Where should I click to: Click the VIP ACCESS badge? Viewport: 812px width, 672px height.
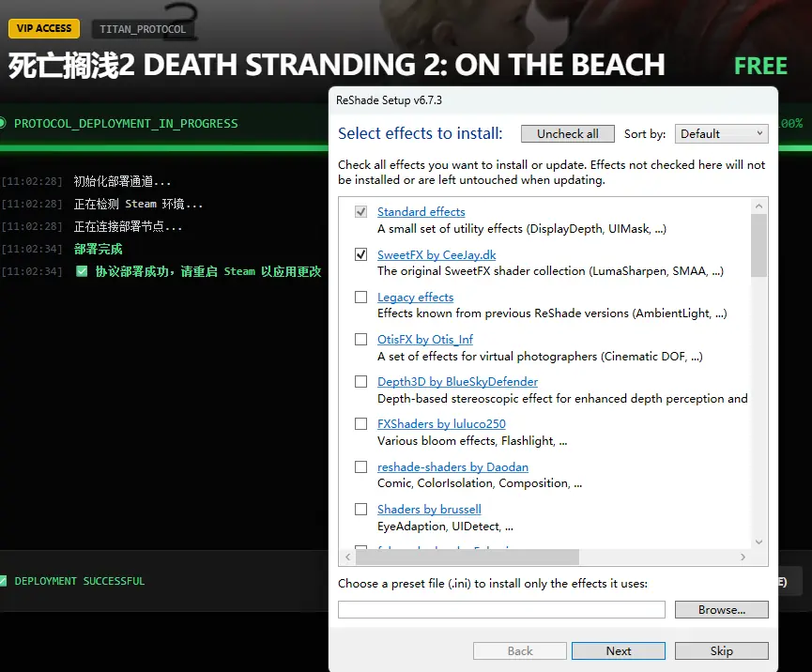(44, 28)
